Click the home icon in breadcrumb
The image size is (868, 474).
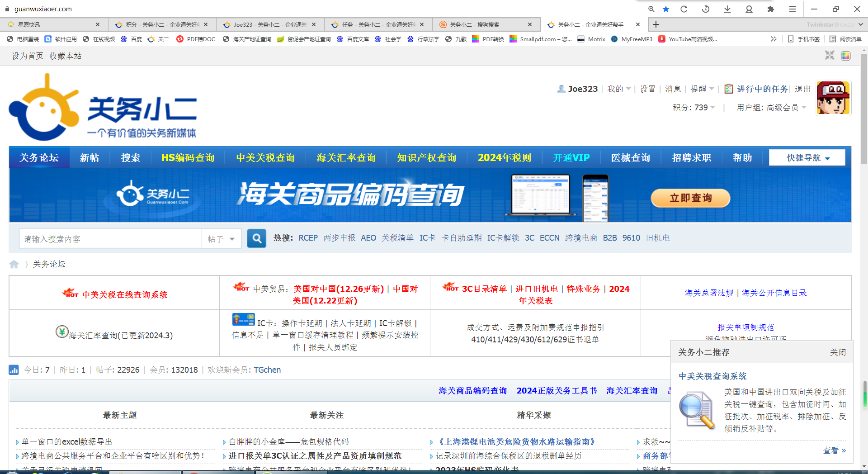14,264
